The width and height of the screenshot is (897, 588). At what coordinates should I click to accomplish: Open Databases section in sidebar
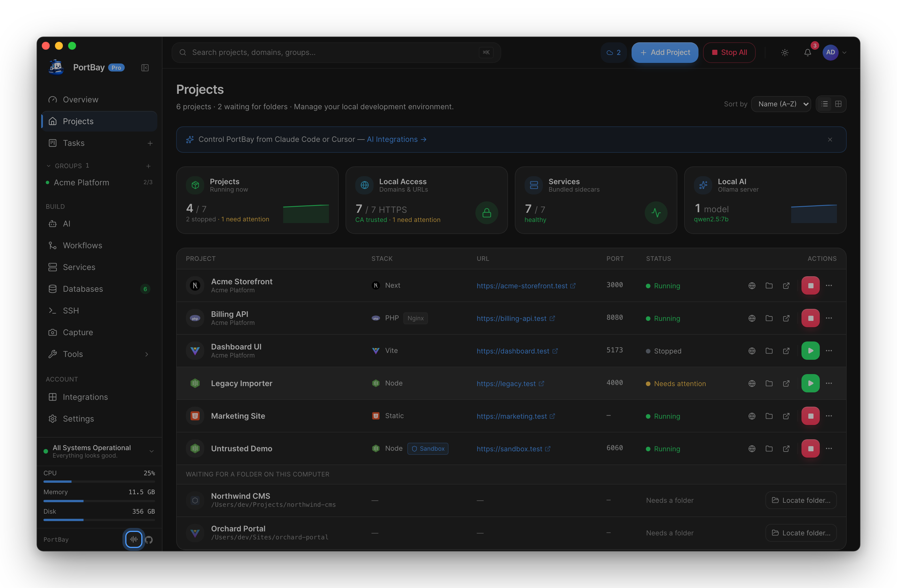[x=99, y=289]
